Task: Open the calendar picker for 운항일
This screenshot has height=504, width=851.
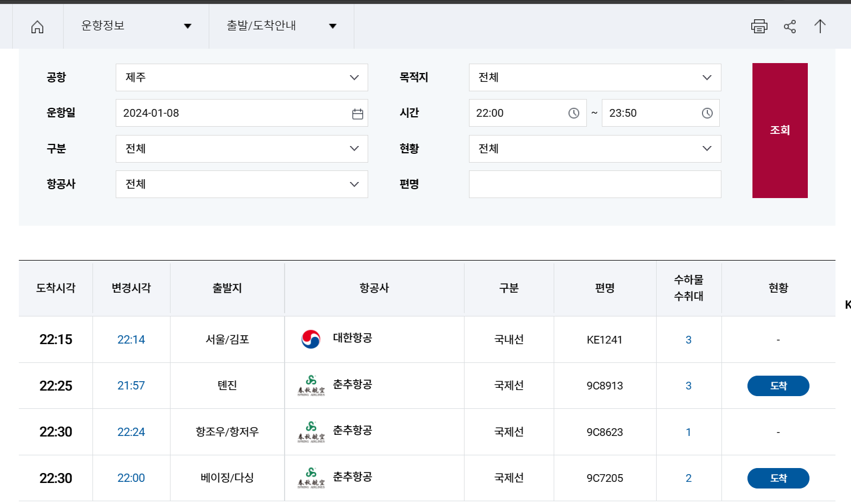Action: pos(358,113)
